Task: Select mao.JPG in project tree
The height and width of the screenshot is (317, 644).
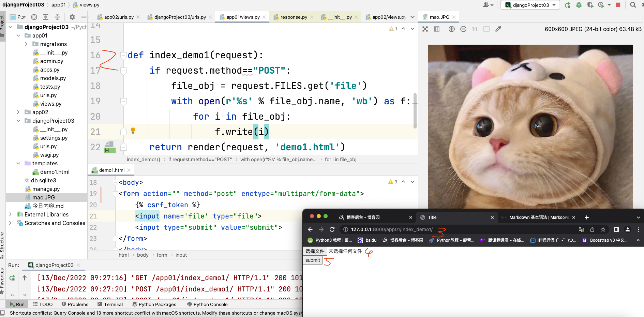Action: 43,197
